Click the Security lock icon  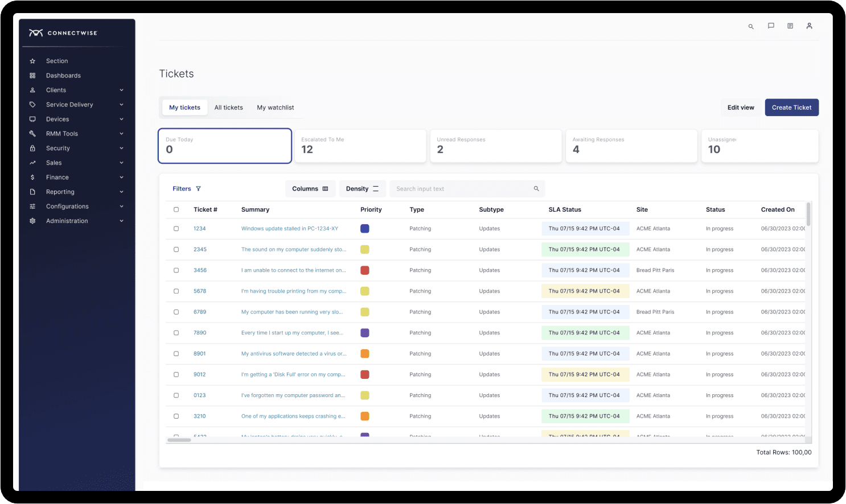(32, 148)
